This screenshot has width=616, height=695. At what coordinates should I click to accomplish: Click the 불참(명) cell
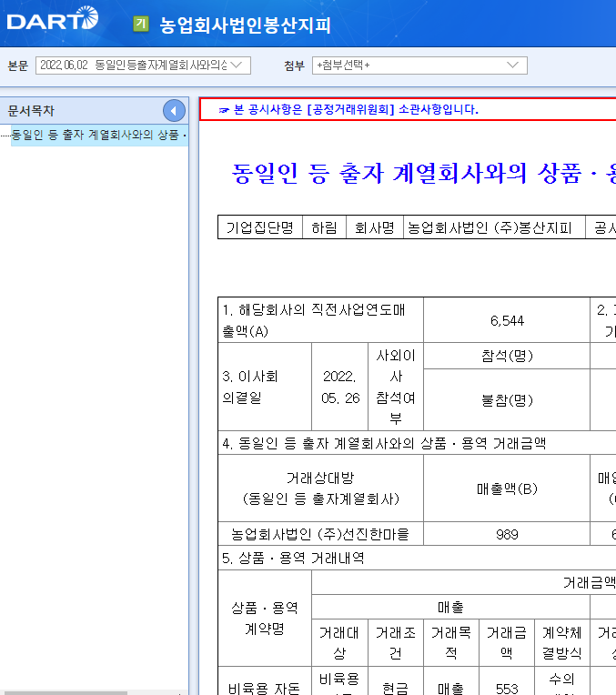[x=507, y=400]
